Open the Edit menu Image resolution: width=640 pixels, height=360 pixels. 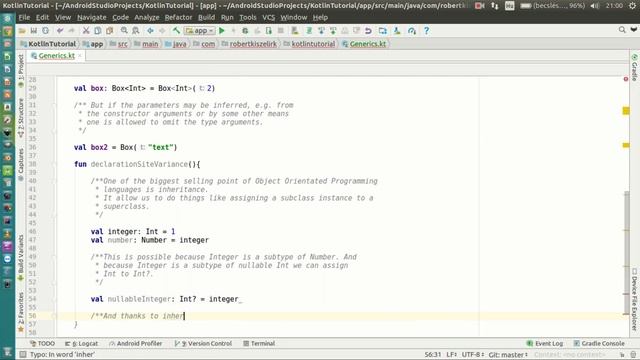(42, 18)
